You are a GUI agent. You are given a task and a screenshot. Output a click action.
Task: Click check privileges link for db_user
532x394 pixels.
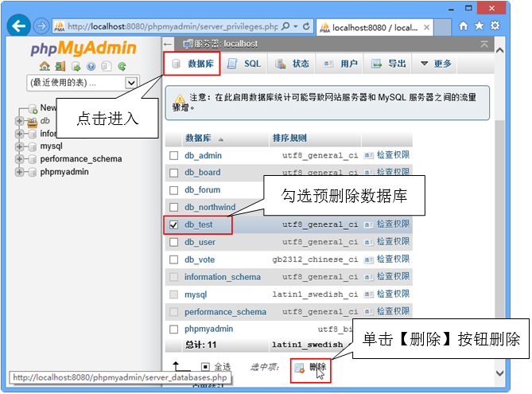pos(393,242)
